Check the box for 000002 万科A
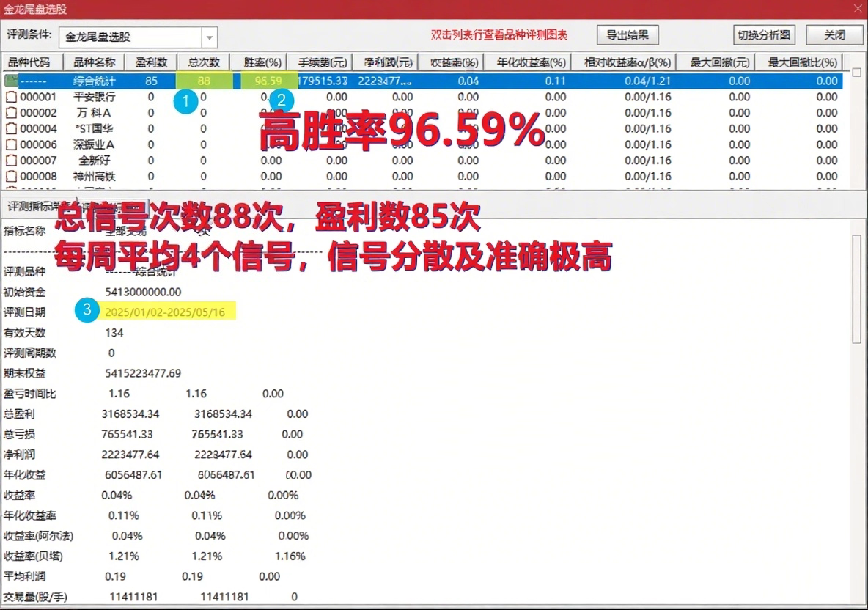The image size is (868, 610). (11, 112)
